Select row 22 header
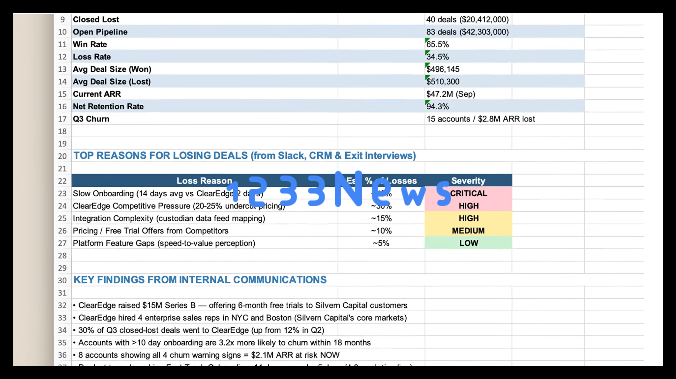The height and width of the screenshot is (379, 676). [63, 181]
